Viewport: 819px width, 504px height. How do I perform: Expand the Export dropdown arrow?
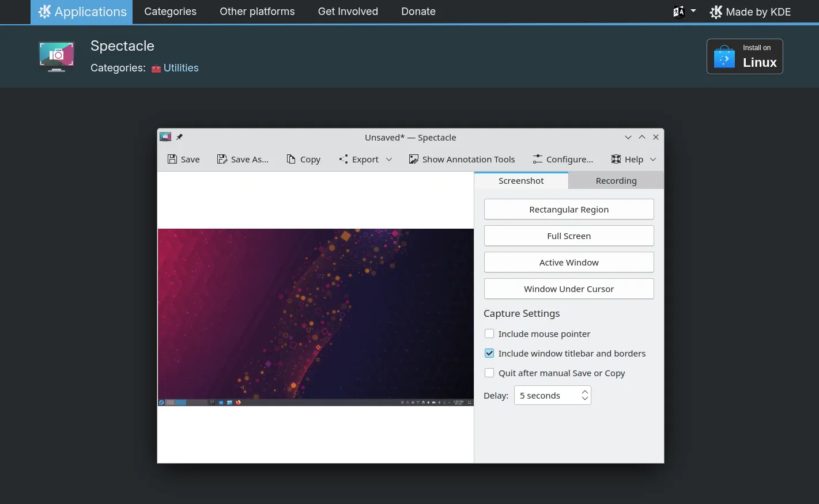coord(389,160)
